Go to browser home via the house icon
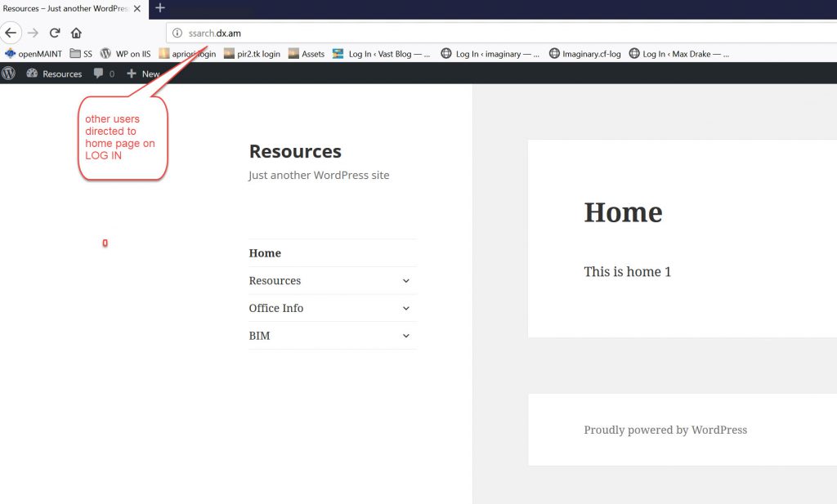This screenshot has height=504, width=837. click(76, 33)
